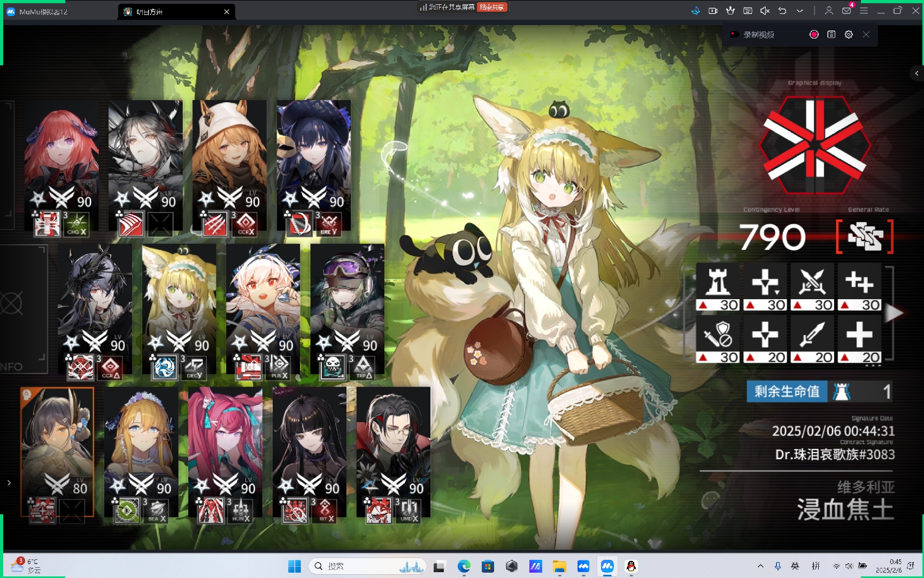This screenshot has height=578, width=924.
Task: Expand the MuMu toolbar more-tools chevron
Action: [800, 11]
